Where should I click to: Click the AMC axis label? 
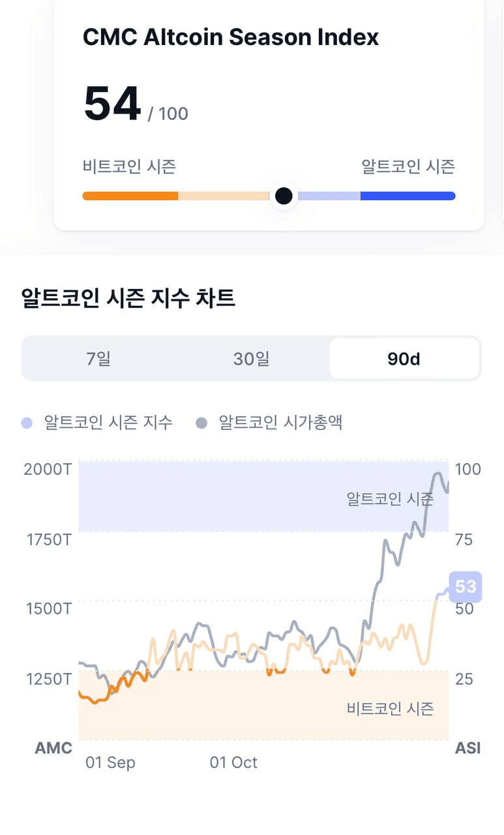click(x=53, y=748)
